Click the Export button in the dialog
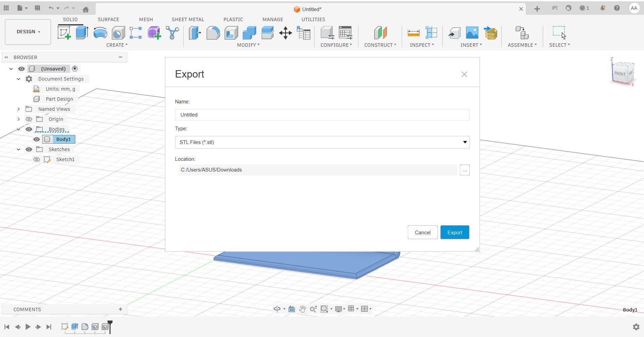This screenshot has height=337, width=644. (455, 232)
